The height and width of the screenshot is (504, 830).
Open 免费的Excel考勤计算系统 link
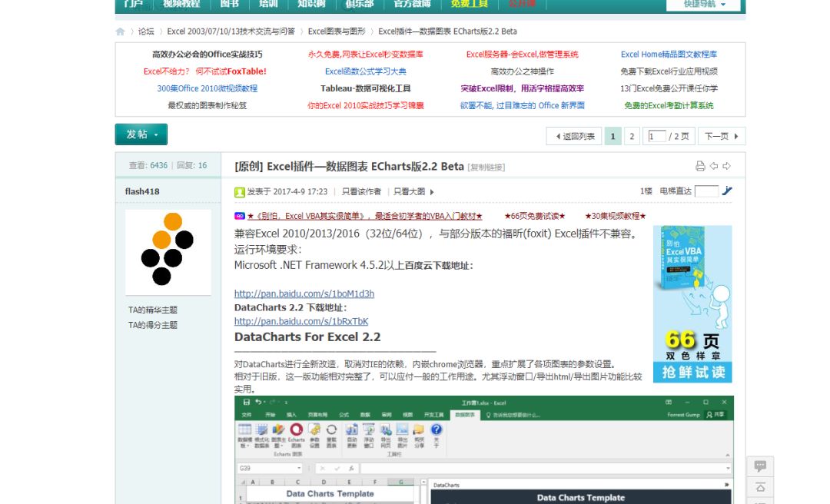pyautogui.click(x=669, y=106)
